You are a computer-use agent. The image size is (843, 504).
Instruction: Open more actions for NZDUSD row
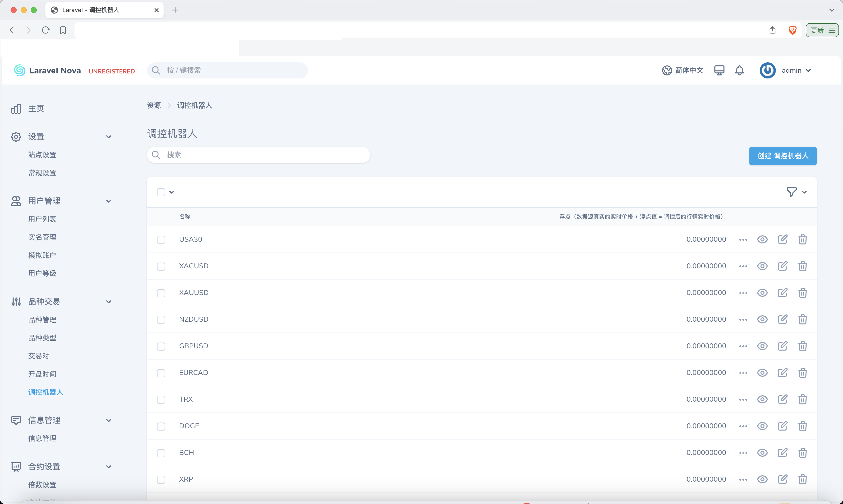click(x=743, y=320)
